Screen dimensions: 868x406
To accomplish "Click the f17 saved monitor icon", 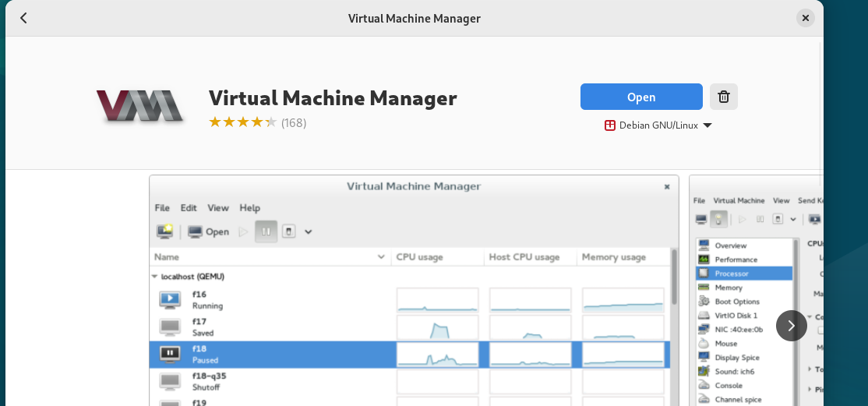I will (170, 327).
